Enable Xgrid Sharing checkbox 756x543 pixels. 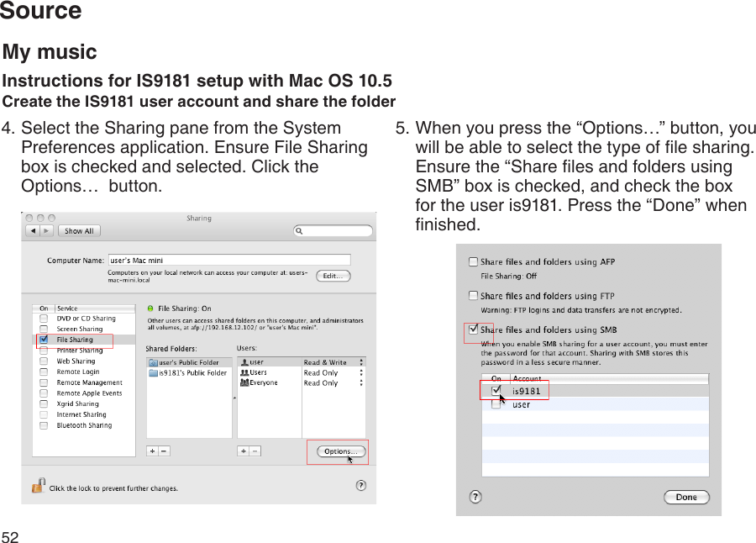point(44,404)
